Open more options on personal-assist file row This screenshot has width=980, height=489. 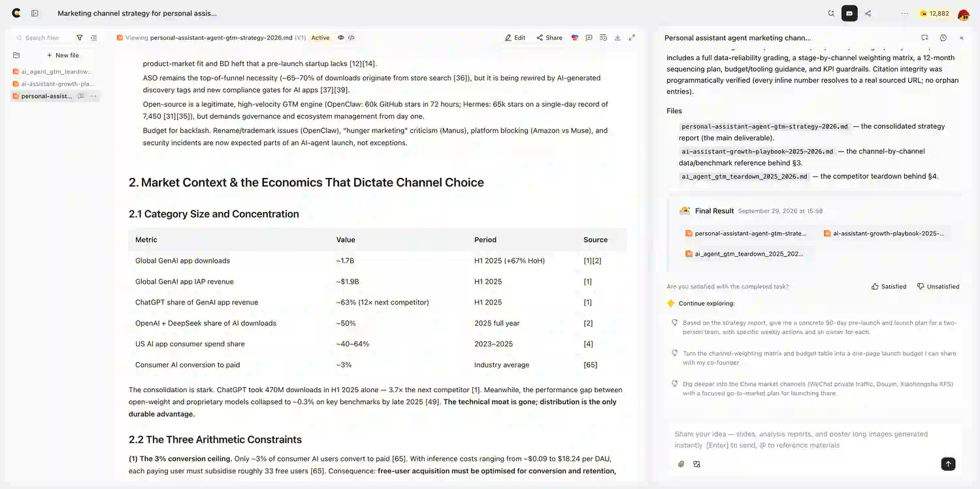tap(93, 96)
